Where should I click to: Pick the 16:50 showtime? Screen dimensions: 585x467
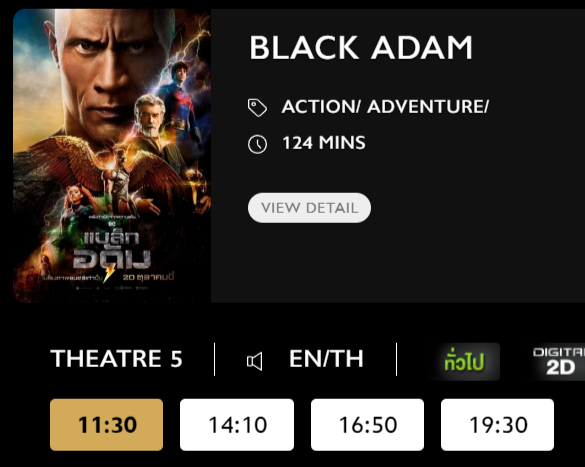[367, 424]
